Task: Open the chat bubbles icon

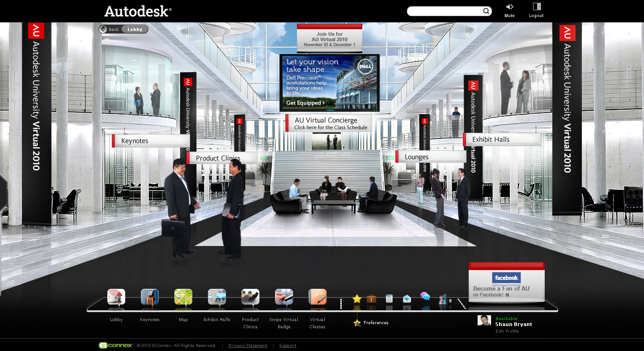Action: click(425, 296)
